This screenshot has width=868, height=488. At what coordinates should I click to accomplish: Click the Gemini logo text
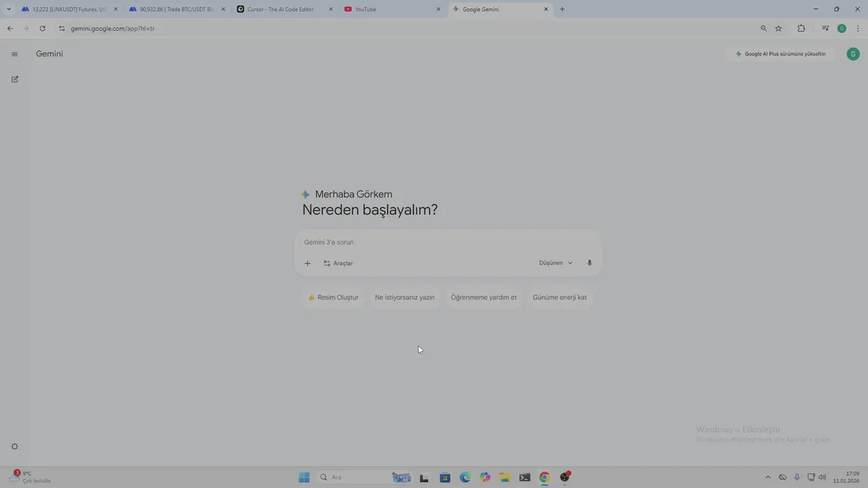click(50, 54)
